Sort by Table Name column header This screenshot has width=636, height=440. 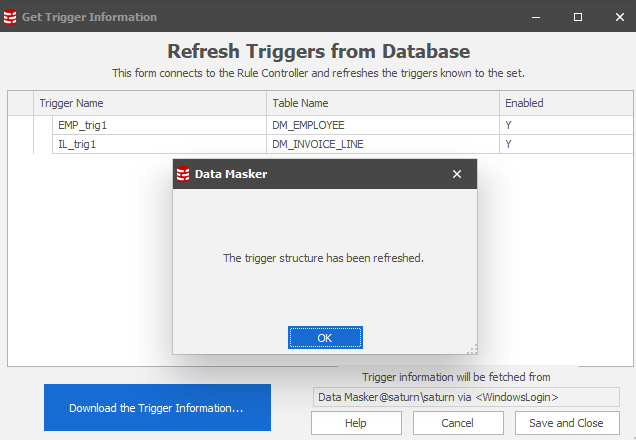click(x=382, y=103)
